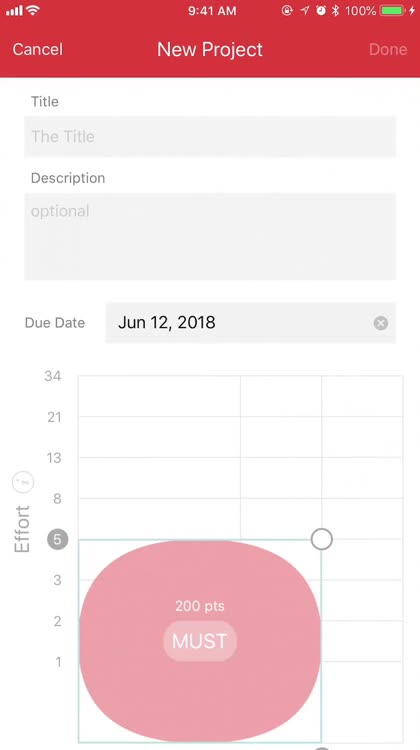Image resolution: width=420 pixels, height=750 pixels.
Task: Set effort to 13 on the axis
Action: click(54, 458)
